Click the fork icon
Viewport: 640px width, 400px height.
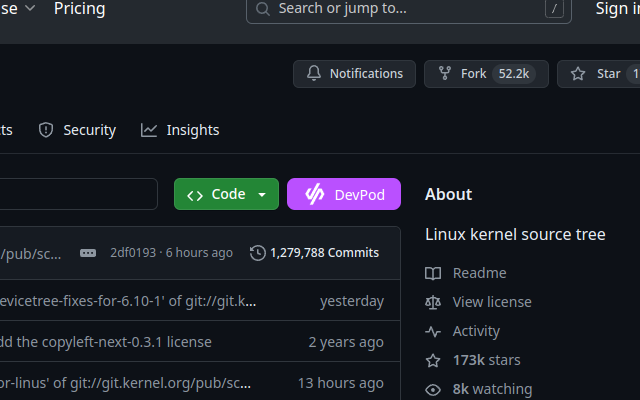click(444, 74)
